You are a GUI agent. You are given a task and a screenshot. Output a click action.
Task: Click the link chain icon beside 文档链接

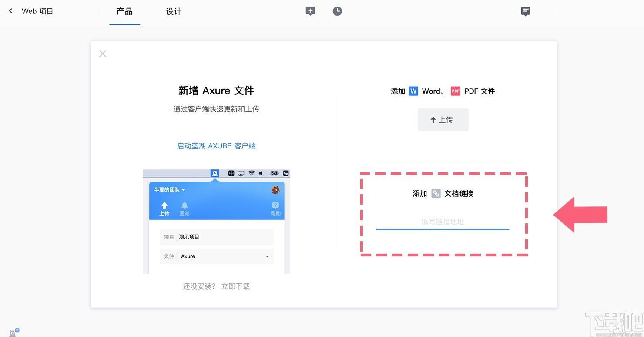point(436,194)
